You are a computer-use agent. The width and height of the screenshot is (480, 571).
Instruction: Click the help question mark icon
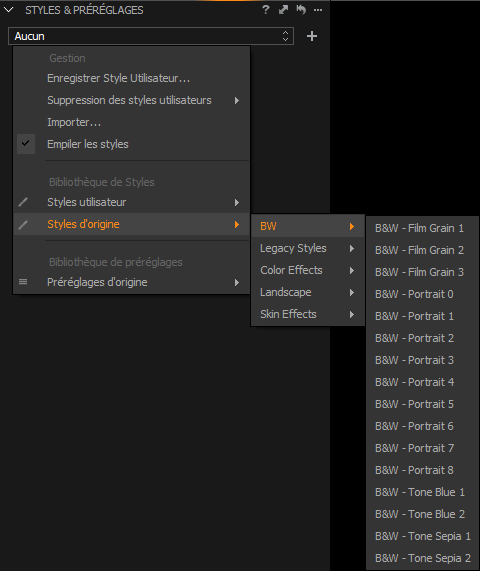coord(266,9)
